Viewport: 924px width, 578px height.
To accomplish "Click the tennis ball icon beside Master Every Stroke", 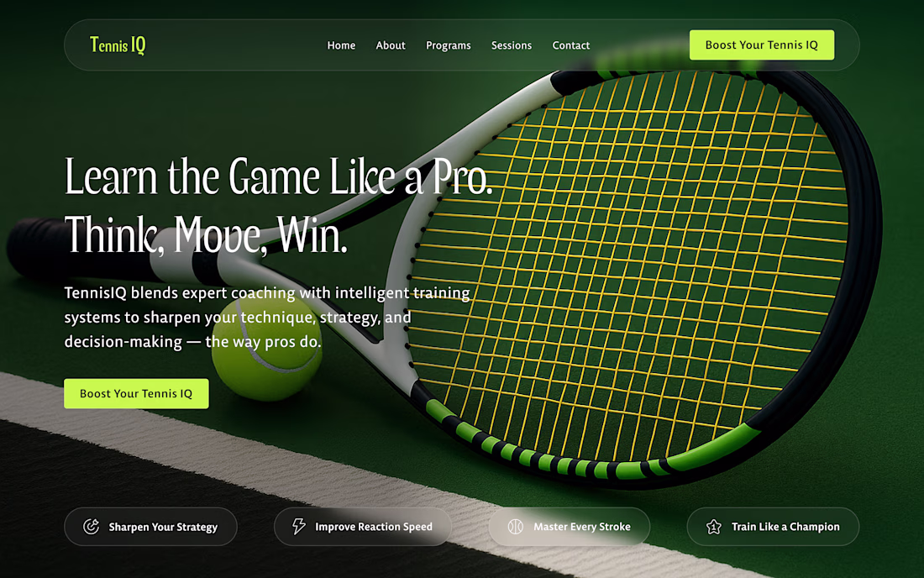I will click(x=516, y=527).
